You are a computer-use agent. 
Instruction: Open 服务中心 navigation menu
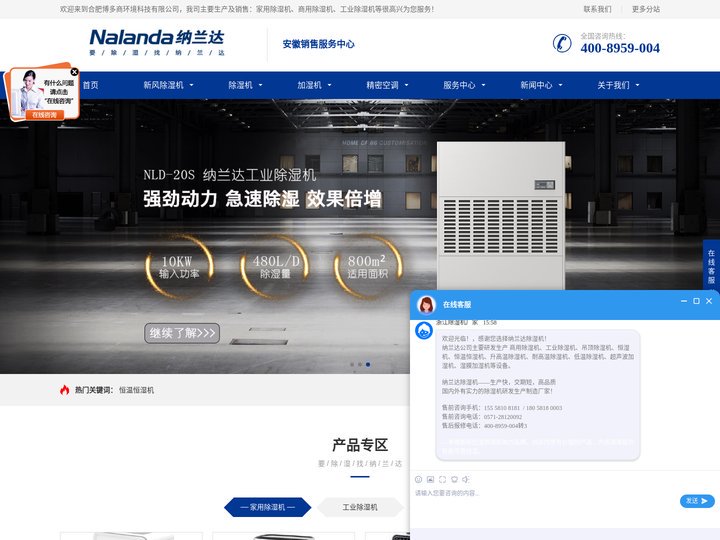coord(459,85)
